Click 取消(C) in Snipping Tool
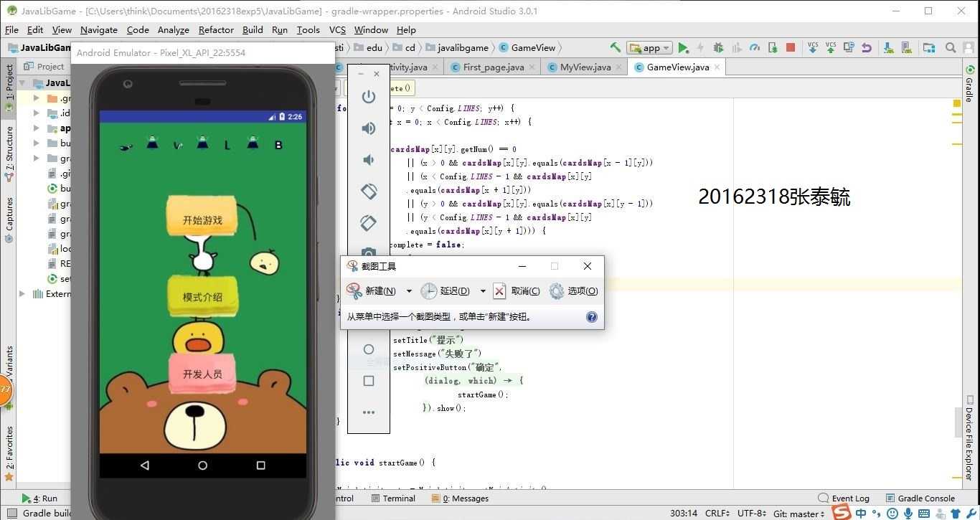The image size is (980, 520). 517,290
